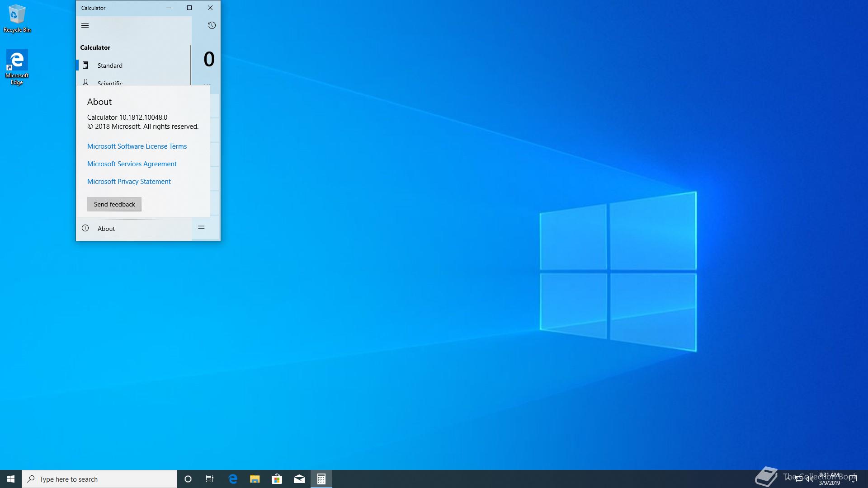Viewport: 868px width, 488px height.
Task: Open File Explorer from the taskbar
Action: coord(255,479)
